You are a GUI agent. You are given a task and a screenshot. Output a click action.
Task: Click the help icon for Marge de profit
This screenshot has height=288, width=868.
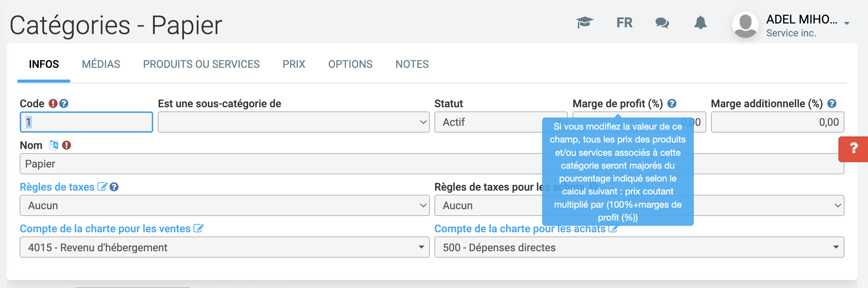(x=672, y=103)
